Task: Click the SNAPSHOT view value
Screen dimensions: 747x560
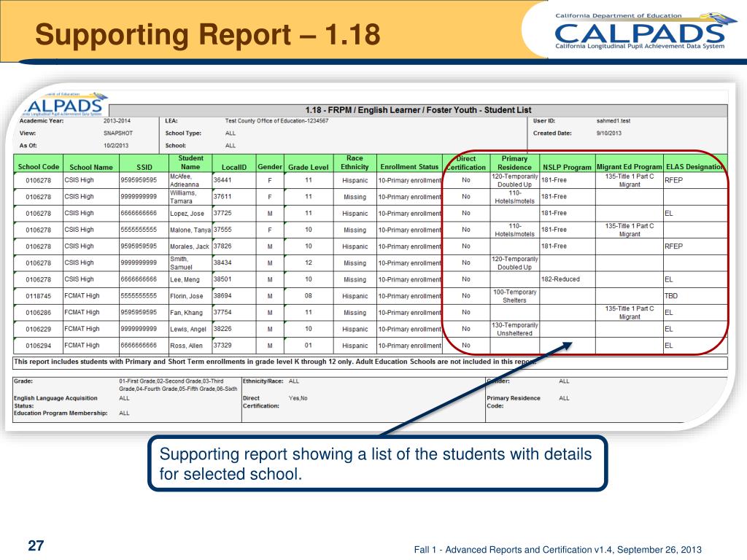Action: coord(117,133)
